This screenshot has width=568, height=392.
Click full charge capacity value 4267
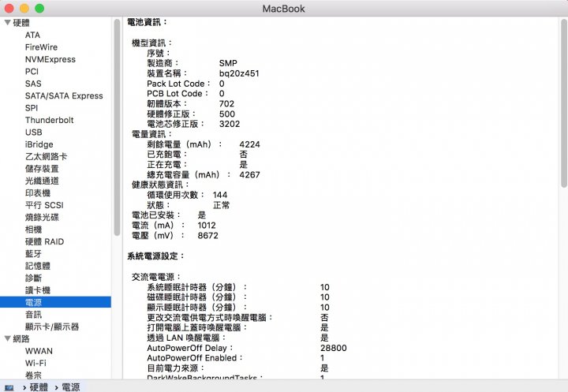tap(249, 174)
